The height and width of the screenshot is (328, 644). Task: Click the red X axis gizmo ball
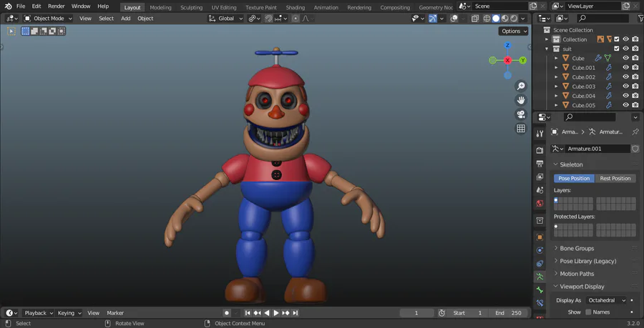507,60
